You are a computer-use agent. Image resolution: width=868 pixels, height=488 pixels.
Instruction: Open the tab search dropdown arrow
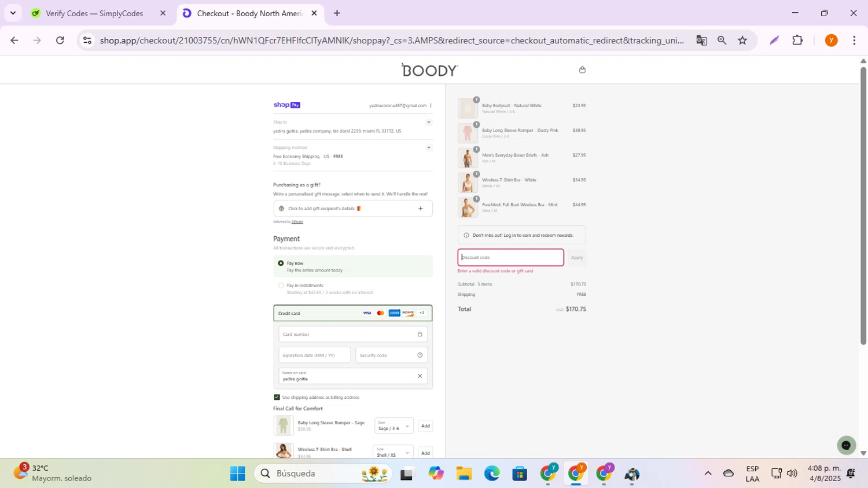coord(13,13)
